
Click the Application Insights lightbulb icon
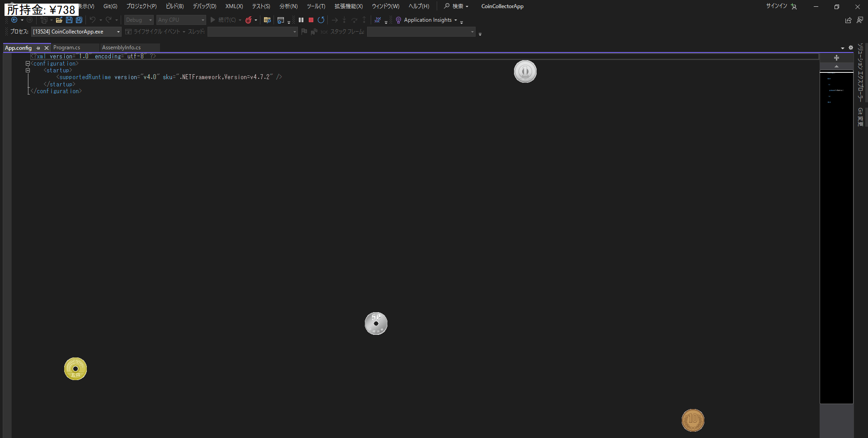[398, 20]
